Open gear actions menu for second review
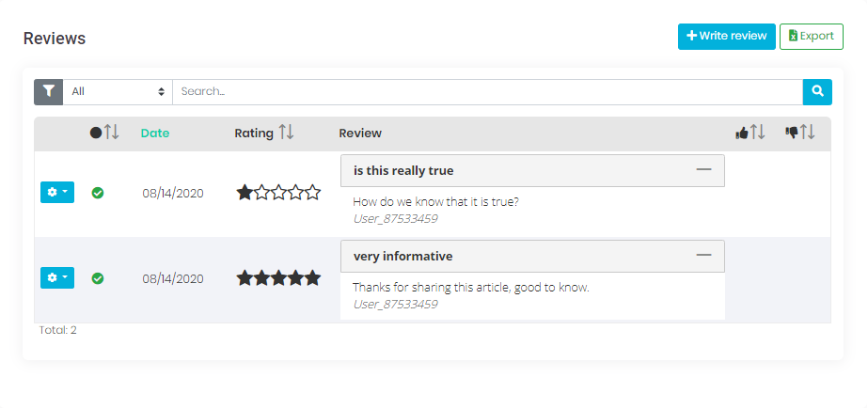The image size is (868, 409). pyautogui.click(x=56, y=278)
